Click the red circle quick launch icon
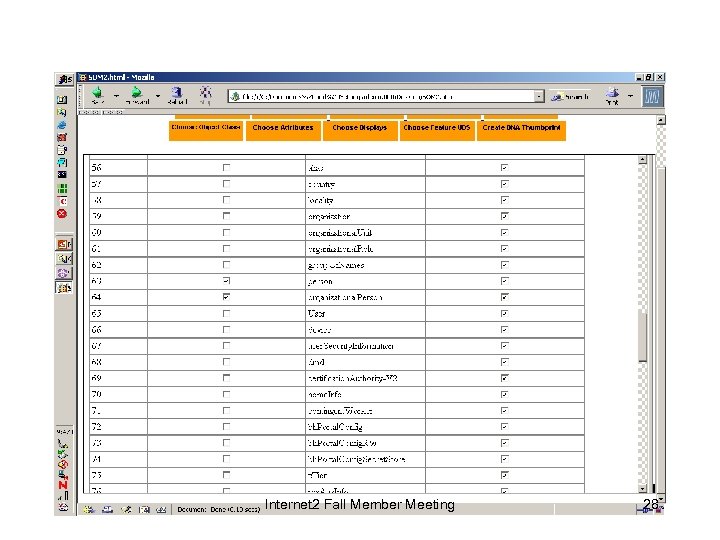This screenshot has width=720, height=540. point(62,214)
